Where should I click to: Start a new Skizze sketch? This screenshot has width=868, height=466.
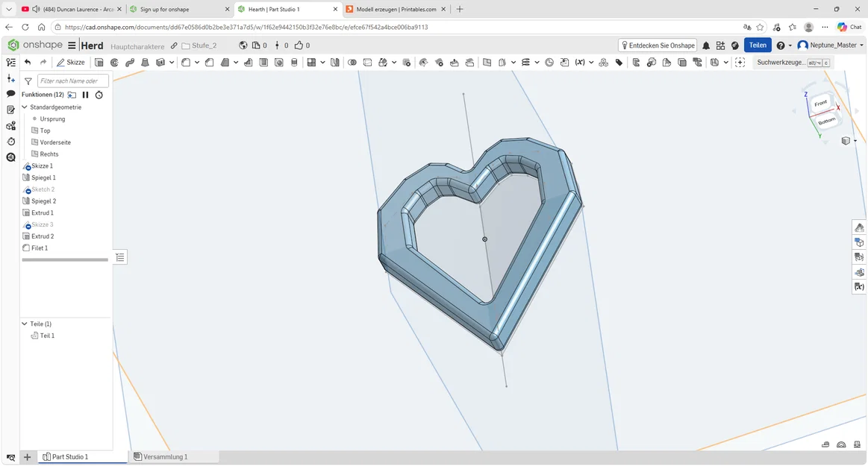click(x=71, y=63)
